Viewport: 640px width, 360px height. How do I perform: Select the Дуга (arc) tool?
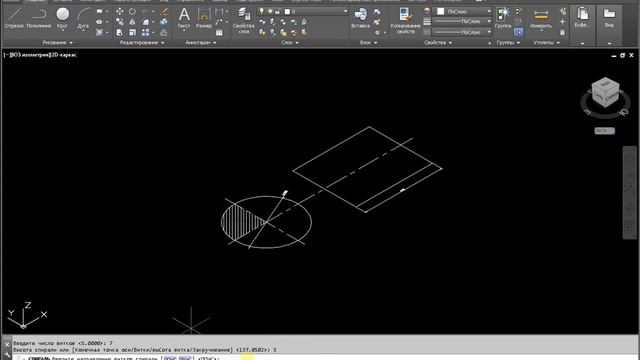[x=83, y=18]
